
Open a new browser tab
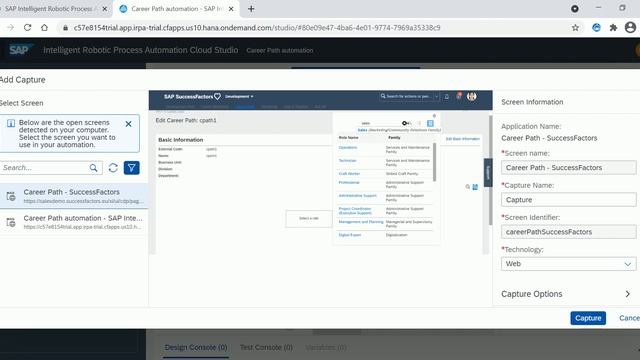coord(251,9)
